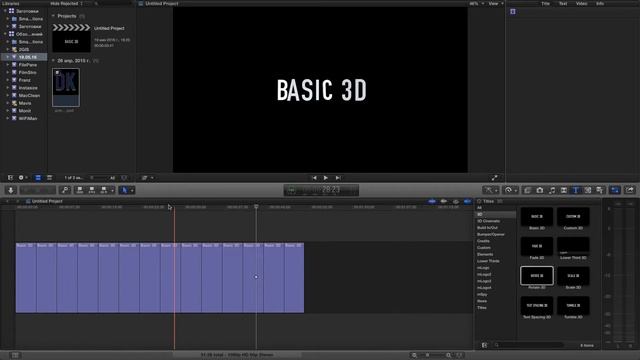Expand the WiFiMan library
The image size is (640, 360).
coord(8,118)
